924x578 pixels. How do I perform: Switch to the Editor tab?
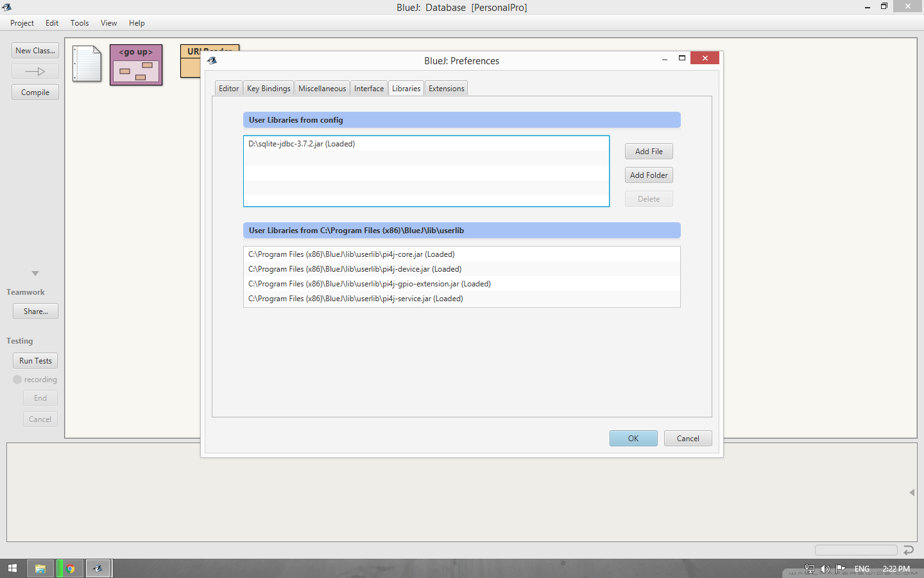tap(228, 89)
